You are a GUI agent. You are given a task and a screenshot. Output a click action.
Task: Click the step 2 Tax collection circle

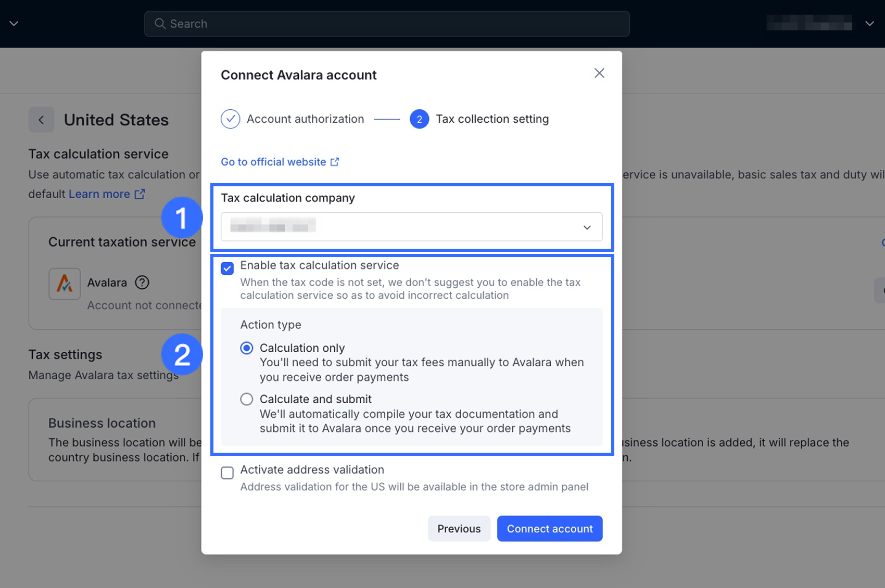click(x=419, y=119)
